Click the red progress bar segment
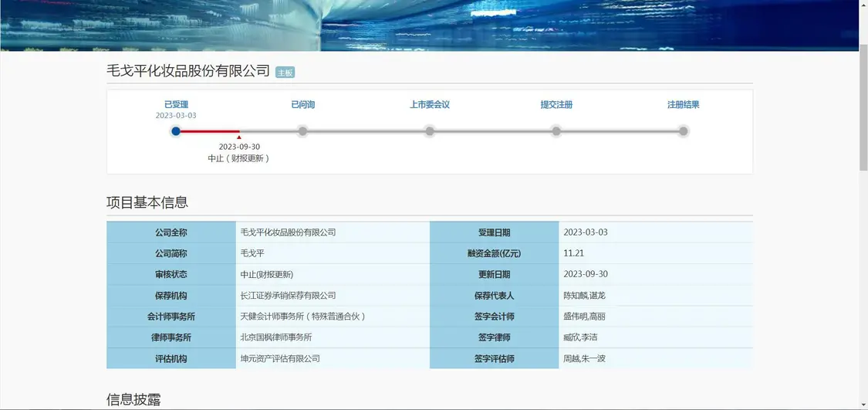The height and width of the screenshot is (410, 868). (x=210, y=131)
